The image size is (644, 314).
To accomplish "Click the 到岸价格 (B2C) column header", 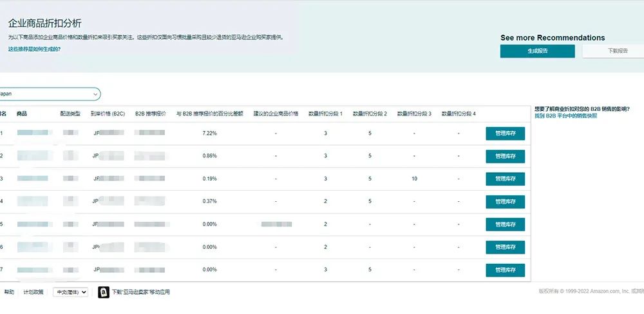I will (108, 113).
